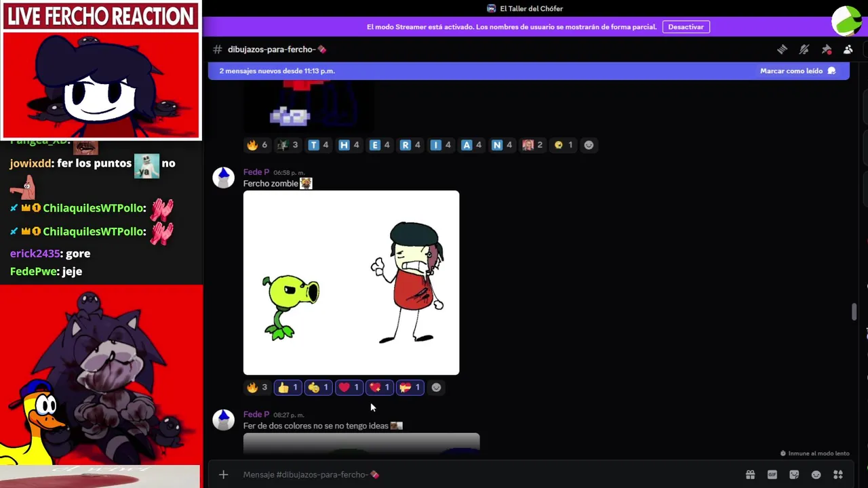Image resolution: width=868 pixels, height=488 pixels.
Task: Click jowixdd username in stream chat overlay
Action: click(x=32, y=163)
